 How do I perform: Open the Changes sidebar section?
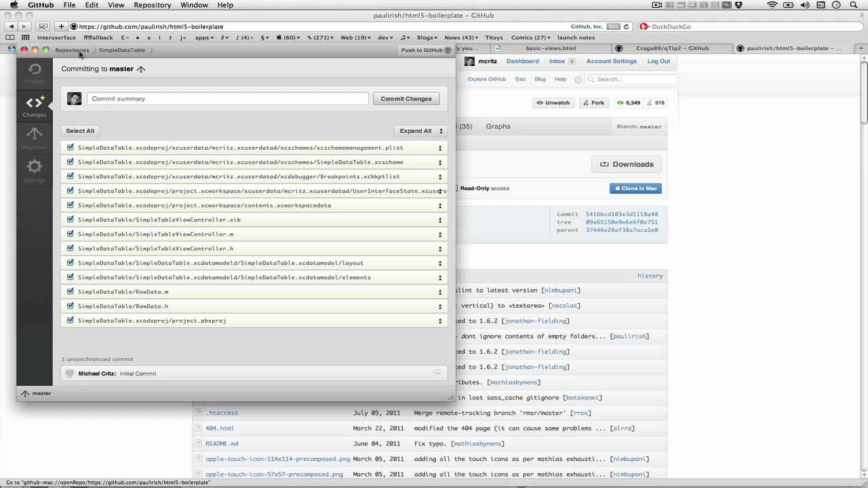pyautogui.click(x=34, y=106)
